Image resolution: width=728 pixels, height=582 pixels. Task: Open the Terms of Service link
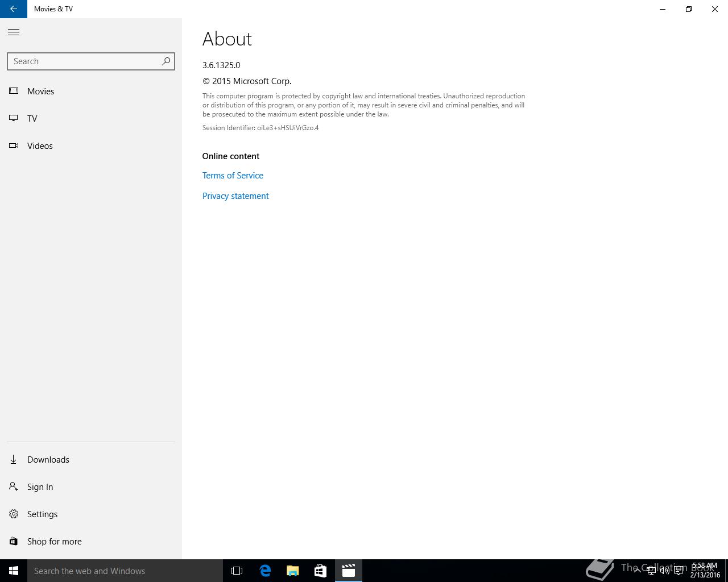pos(233,176)
